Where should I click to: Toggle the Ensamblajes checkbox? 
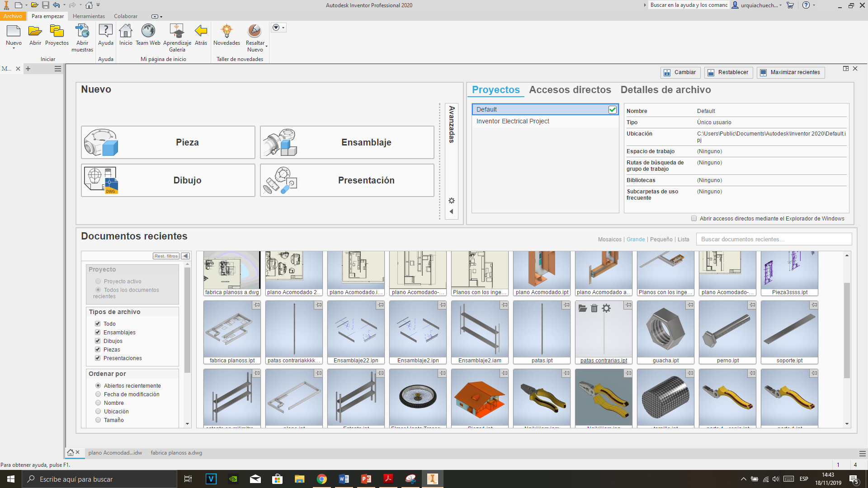[x=98, y=332]
